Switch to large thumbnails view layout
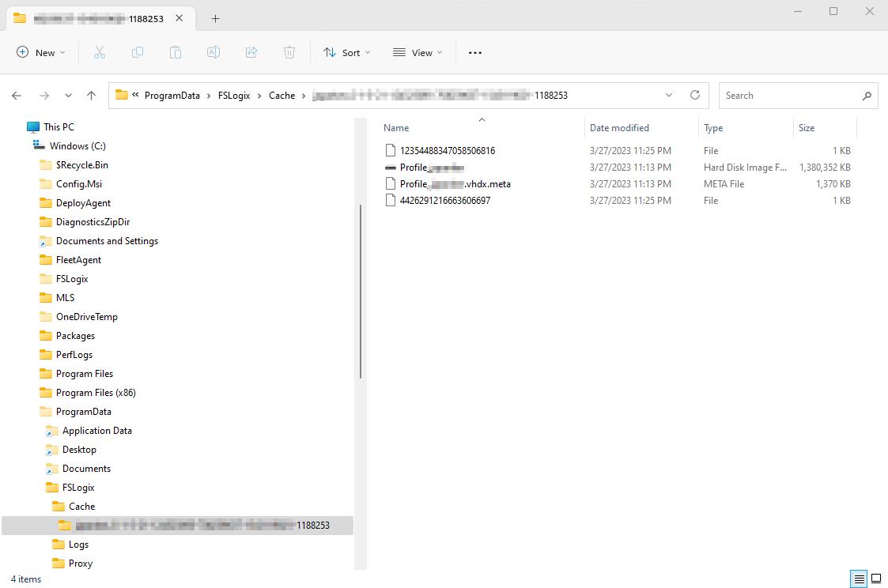 coord(876,579)
